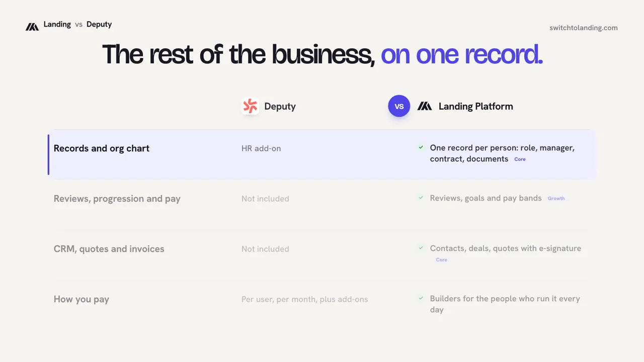Click the purple VS circle badge
This screenshot has height=362, width=644.
(399, 106)
